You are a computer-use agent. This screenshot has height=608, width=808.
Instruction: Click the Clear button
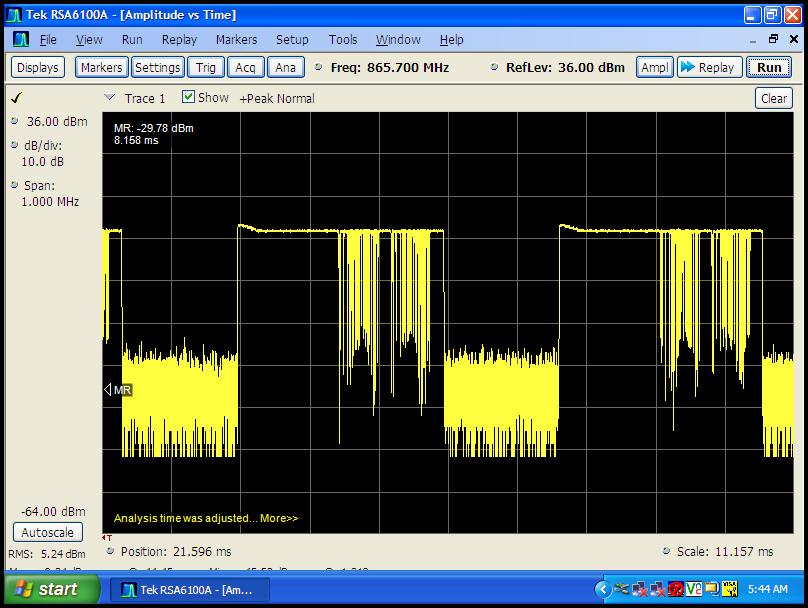[773, 98]
